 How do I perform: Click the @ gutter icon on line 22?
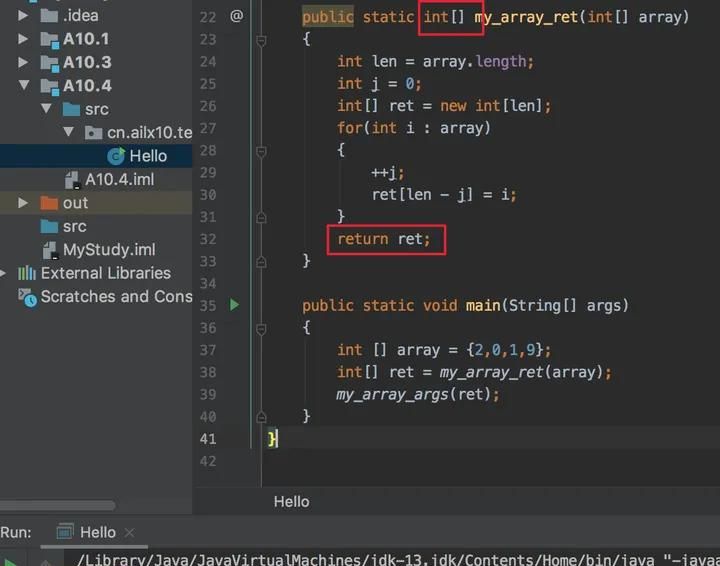click(x=236, y=16)
